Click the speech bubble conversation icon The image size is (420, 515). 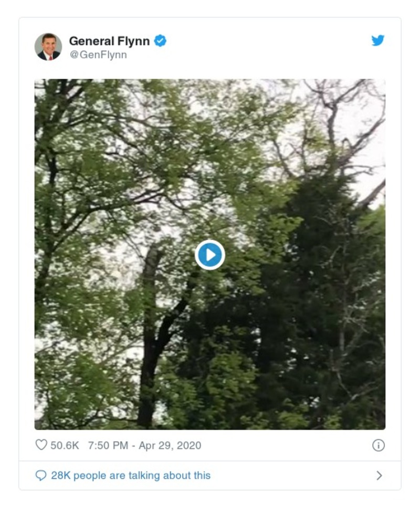(x=41, y=476)
